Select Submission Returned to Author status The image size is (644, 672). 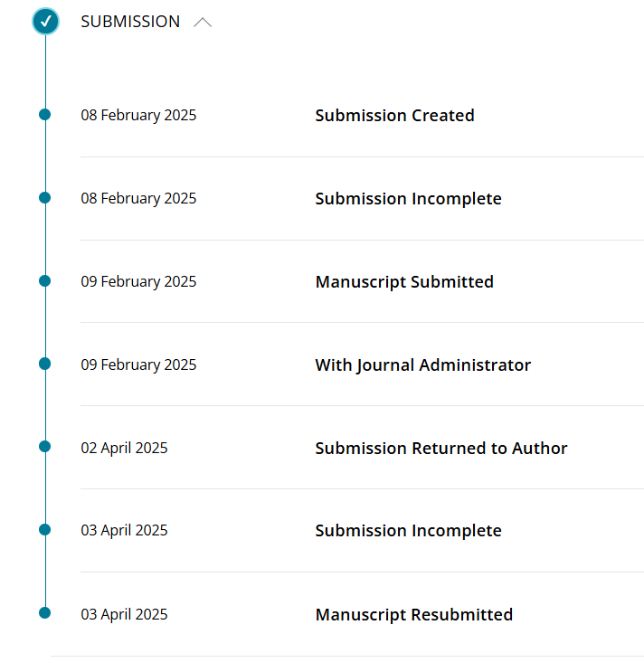coord(441,448)
